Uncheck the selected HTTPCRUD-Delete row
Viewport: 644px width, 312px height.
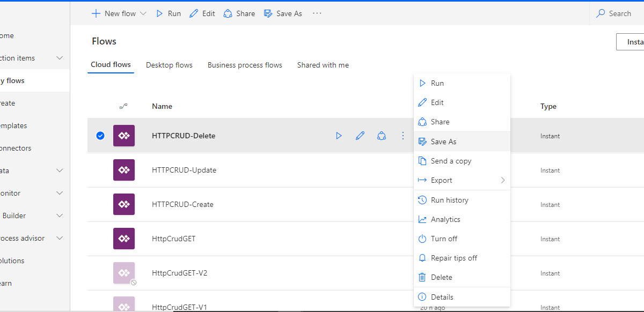[100, 135]
